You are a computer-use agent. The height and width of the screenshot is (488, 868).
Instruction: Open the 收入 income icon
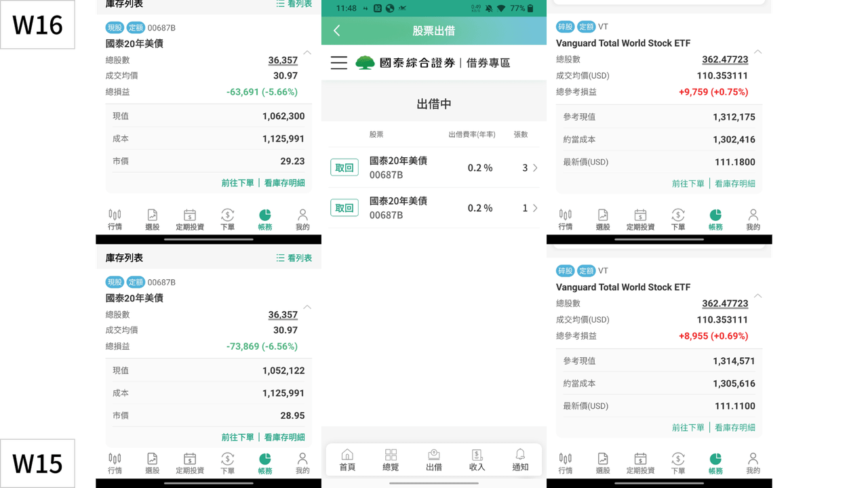pyautogui.click(x=477, y=460)
